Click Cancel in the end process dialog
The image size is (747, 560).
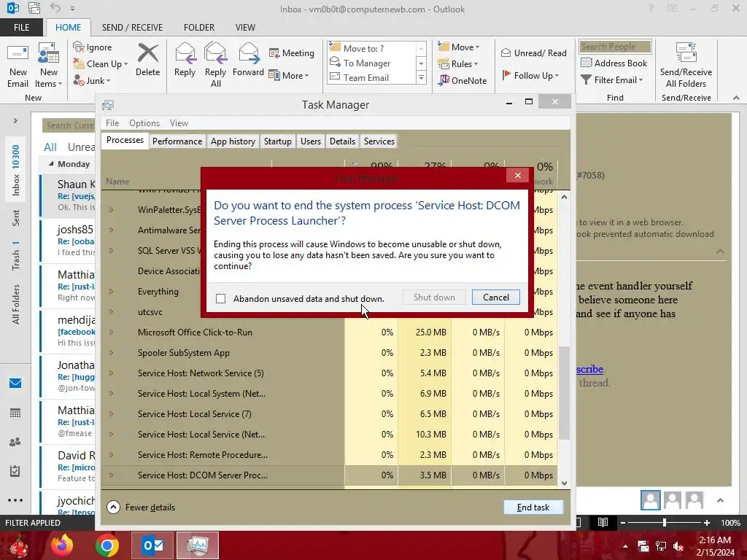tap(496, 297)
